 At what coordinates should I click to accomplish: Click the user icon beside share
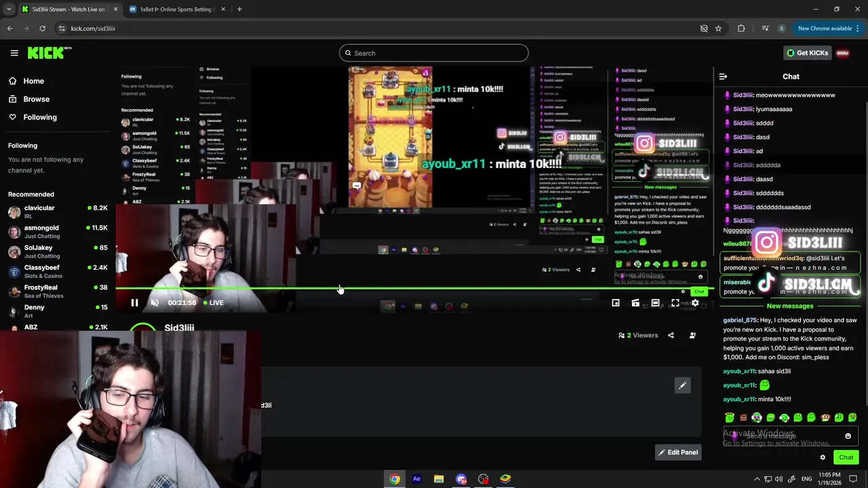[x=692, y=335]
